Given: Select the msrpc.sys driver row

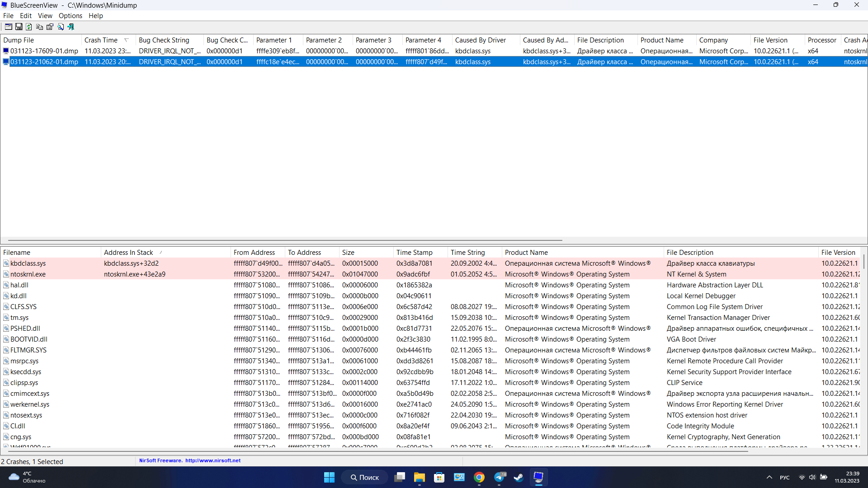Looking at the screenshot, I should point(430,361).
